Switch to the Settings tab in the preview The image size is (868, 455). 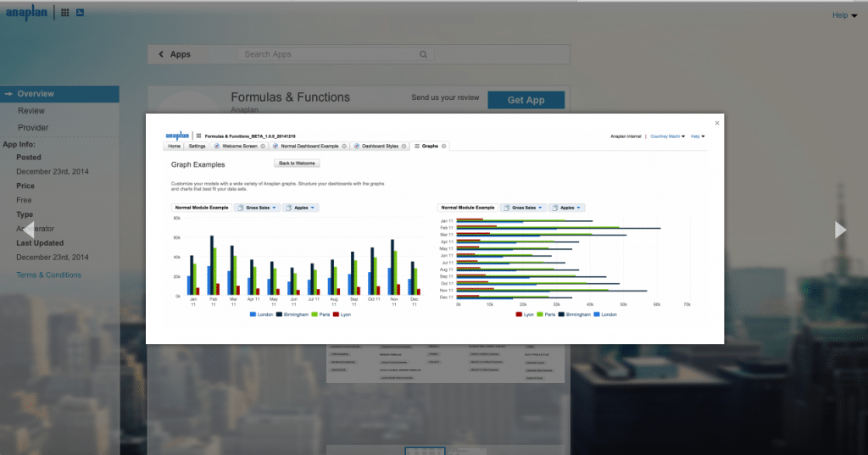(197, 146)
